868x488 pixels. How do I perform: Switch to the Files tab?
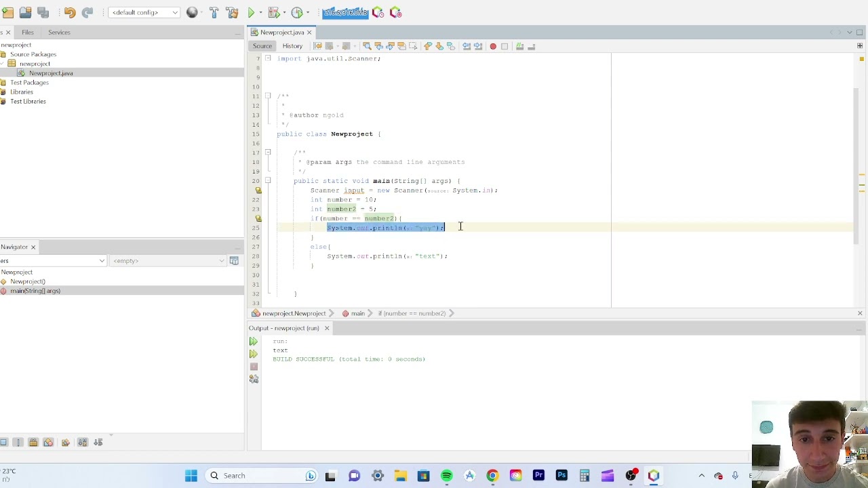[28, 33]
